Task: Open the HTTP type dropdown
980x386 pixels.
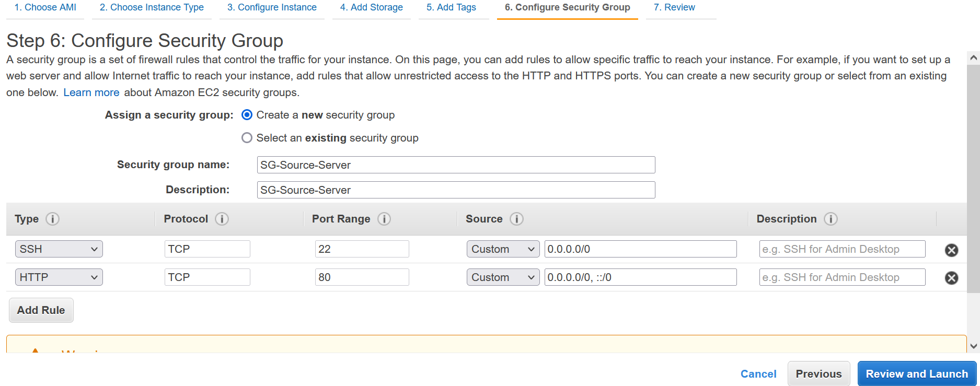Action: 59,277
